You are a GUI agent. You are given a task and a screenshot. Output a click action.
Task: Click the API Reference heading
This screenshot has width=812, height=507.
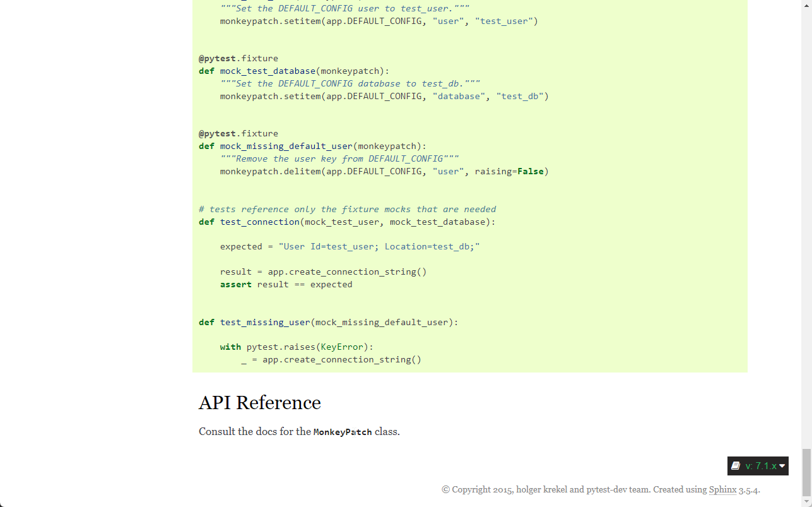(260, 403)
